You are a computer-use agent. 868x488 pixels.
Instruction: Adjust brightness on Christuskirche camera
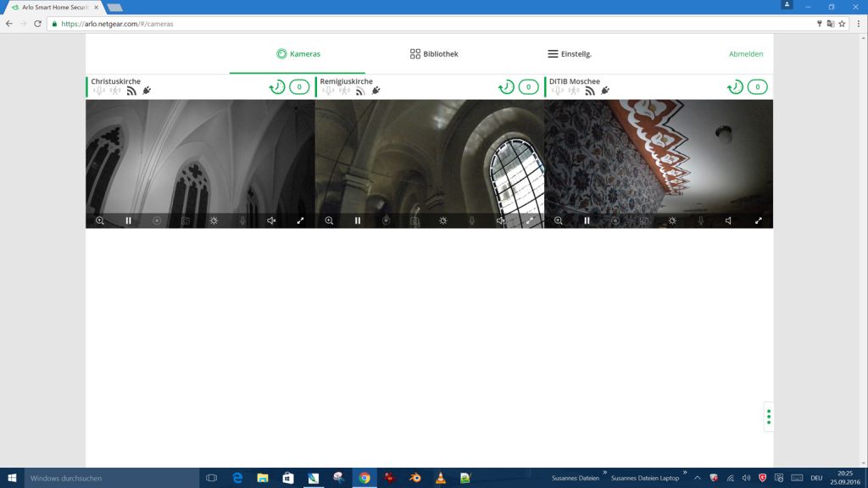(214, 220)
